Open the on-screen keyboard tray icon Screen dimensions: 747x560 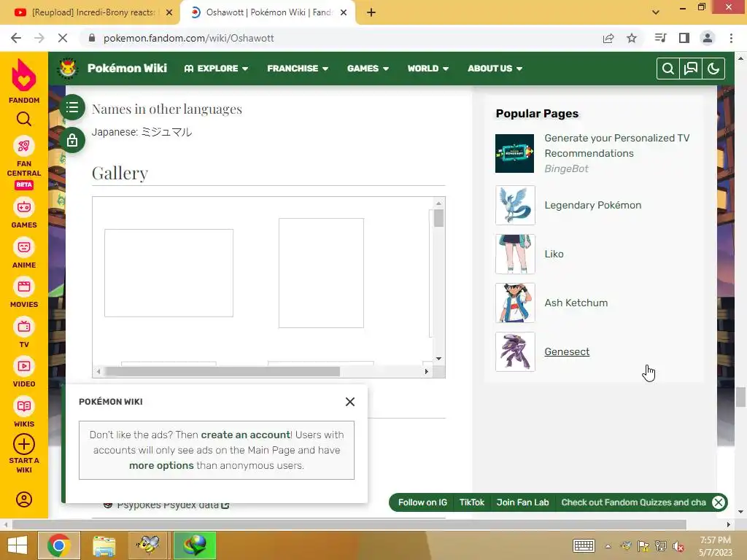(584, 545)
